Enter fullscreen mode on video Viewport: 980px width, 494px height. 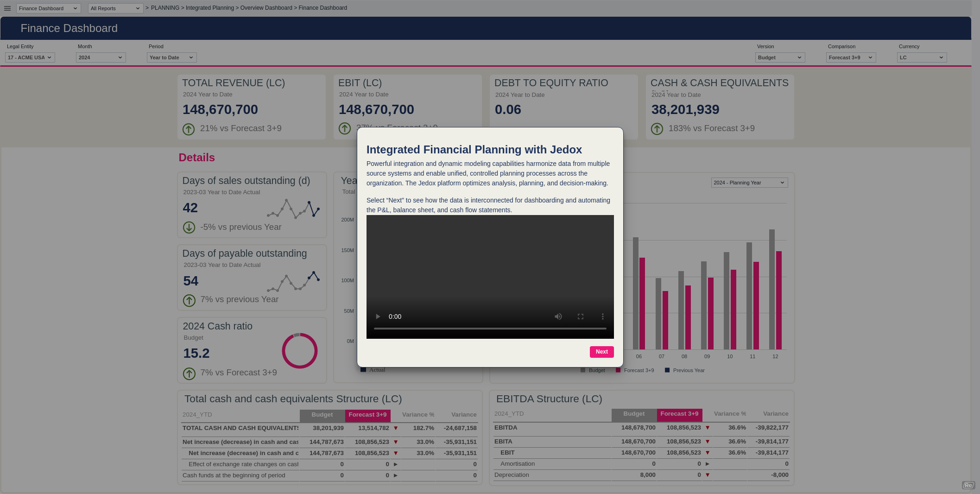pos(580,317)
